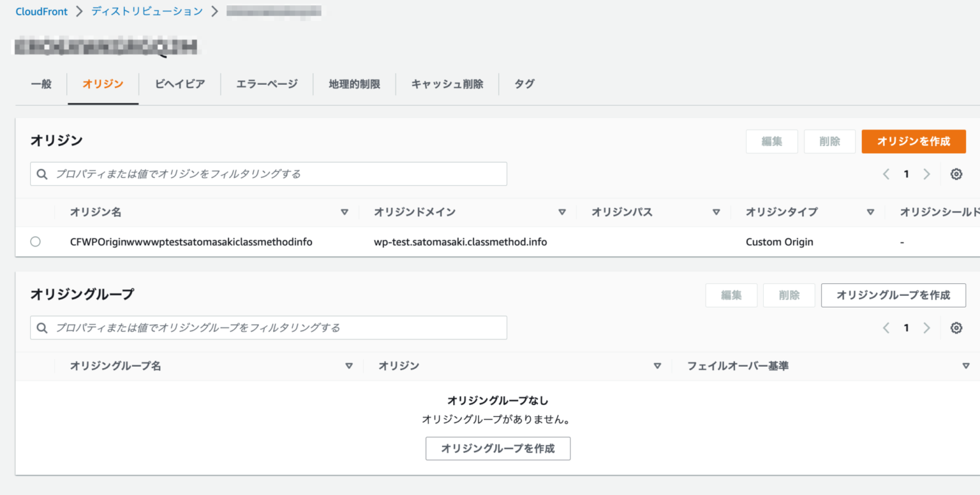Select the CFWPOrigin origin radio button
This screenshot has width=980, height=495.
coord(35,241)
